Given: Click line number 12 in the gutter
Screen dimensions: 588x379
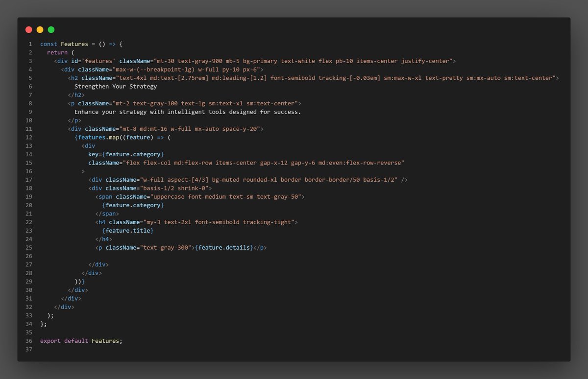Looking at the screenshot, I should tap(28, 137).
